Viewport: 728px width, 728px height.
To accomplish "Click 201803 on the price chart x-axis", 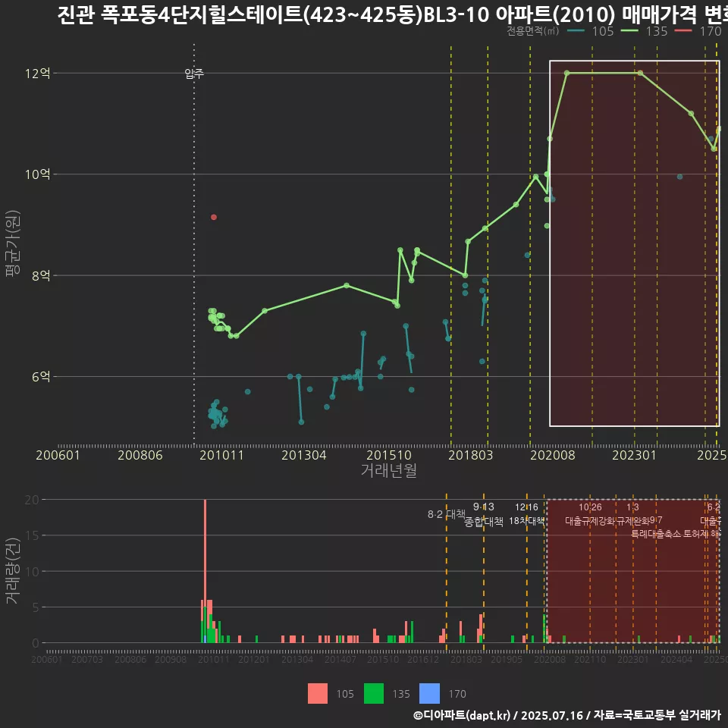I will tap(470, 455).
